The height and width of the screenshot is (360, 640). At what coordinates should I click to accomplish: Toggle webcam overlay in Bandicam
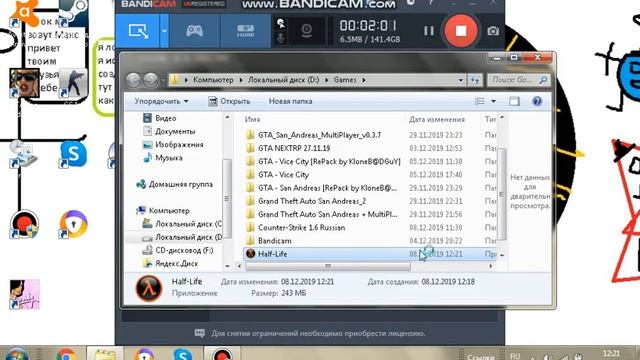pos(307,31)
